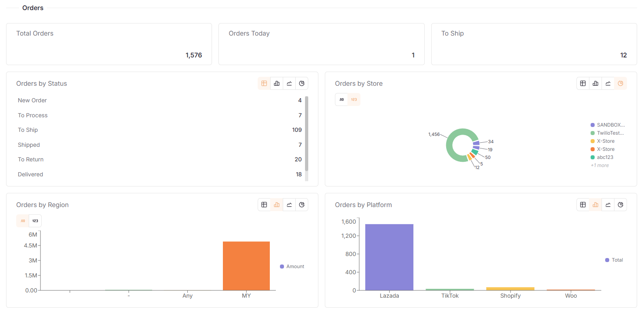Viewport: 644px width, 311px height.
Task: Display Orders by Platform as line chart
Action: [x=608, y=205]
